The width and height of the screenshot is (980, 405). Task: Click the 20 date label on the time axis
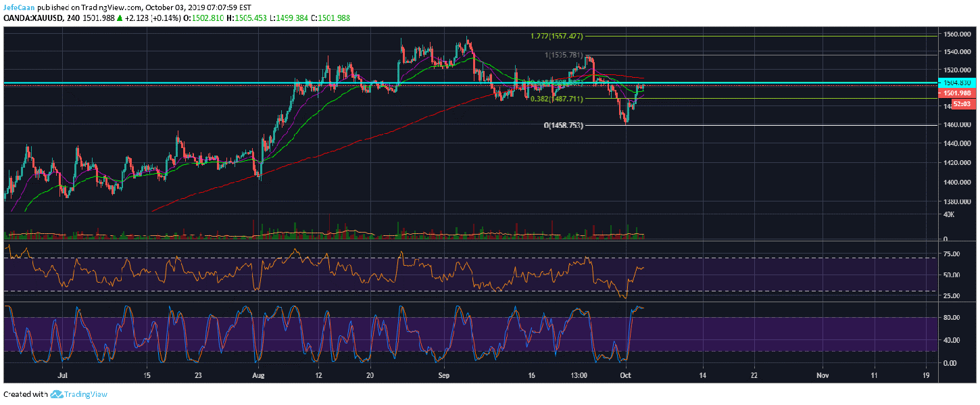(369, 374)
